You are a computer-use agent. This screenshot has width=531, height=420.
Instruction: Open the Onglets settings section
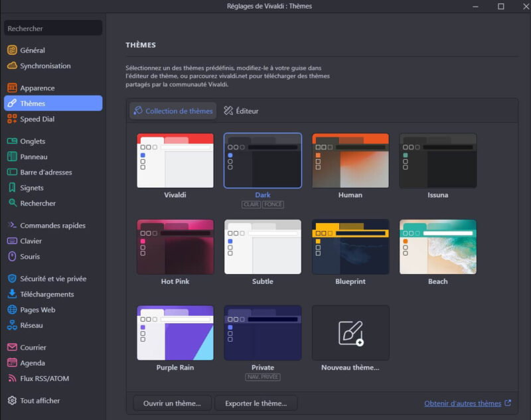pos(32,141)
